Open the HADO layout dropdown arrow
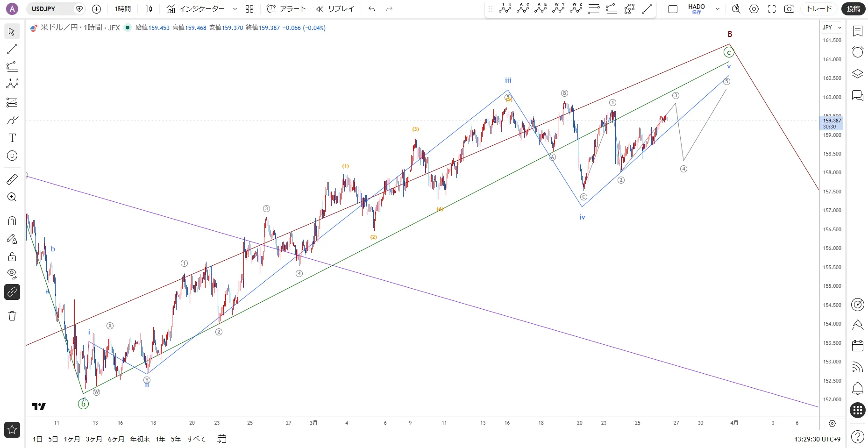Image resolution: width=868 pixels, height=448 pixels. 718,9
